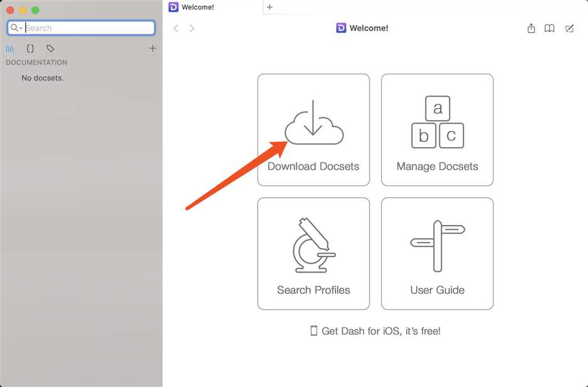Viewport: 588px width, 387px height.
Task: Show the docsets library sidebar view
Action: tap(10, 49)
